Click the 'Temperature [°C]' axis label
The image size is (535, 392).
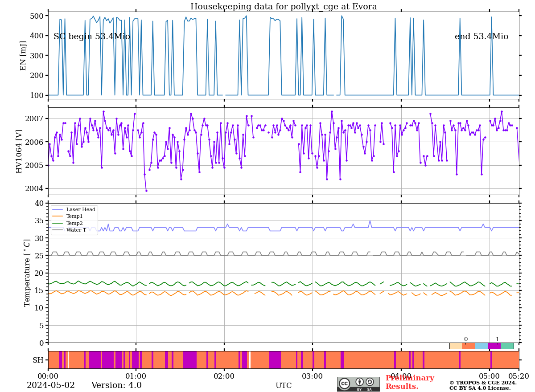(27, 273)
